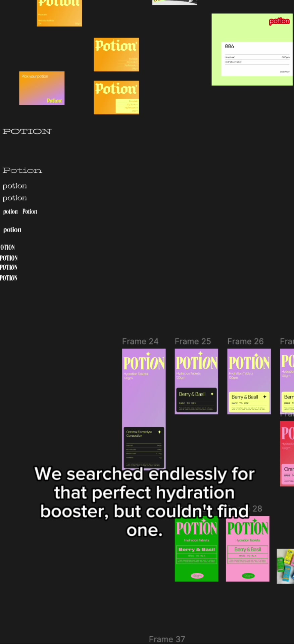Select the red potion logo on lime card
This screenshot has height=644, width=294.
(279, 21)
